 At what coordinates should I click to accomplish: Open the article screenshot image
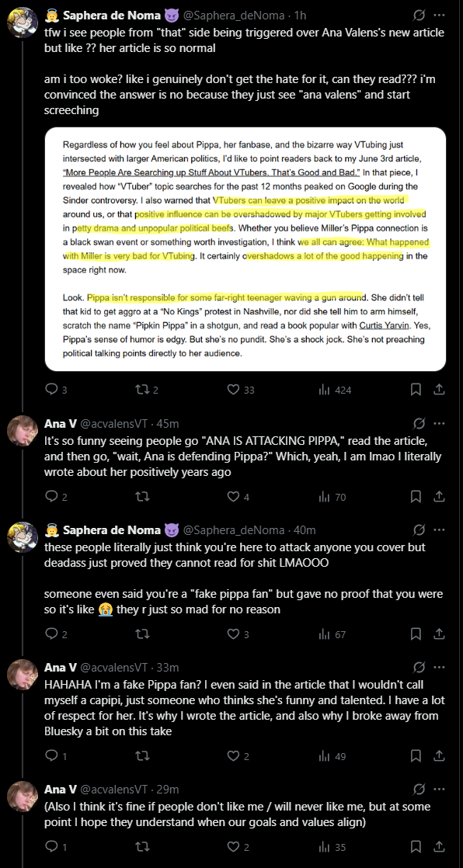click(x=245, y=249)
